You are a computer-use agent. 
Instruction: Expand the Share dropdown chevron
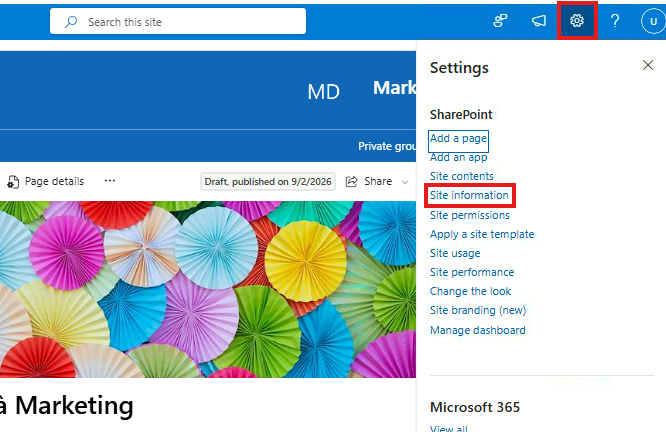(x=405, y=182)
